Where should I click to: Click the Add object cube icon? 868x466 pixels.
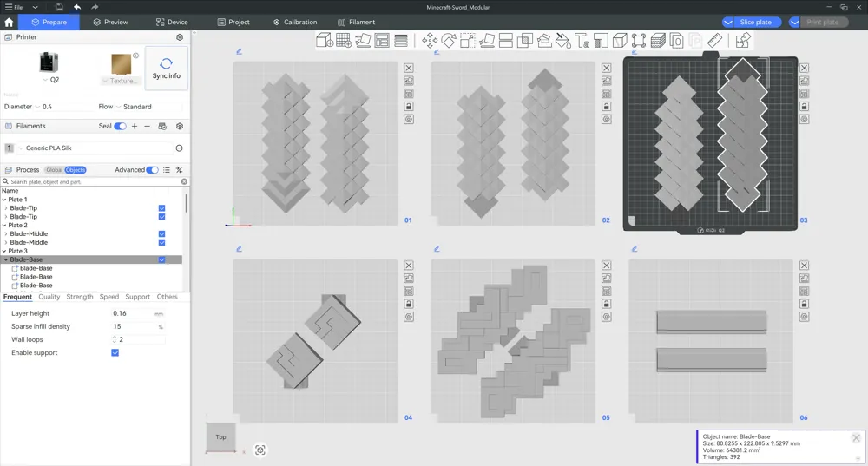click(x=325, y=41)
